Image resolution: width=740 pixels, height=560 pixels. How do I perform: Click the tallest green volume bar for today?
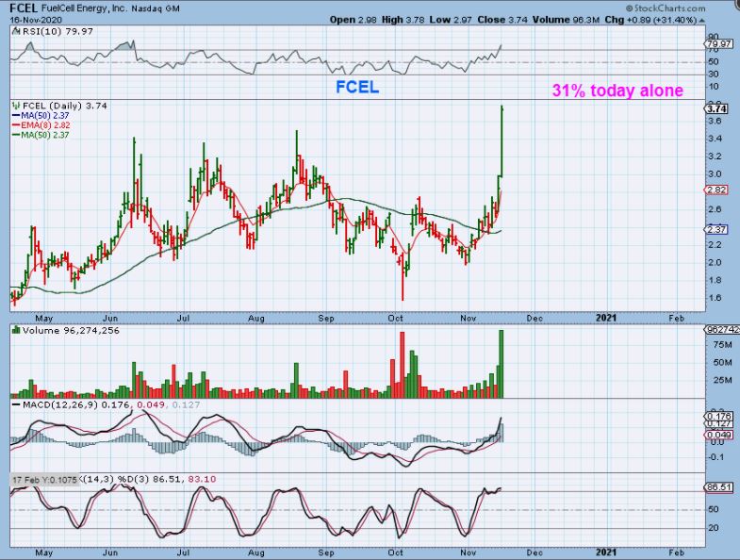click(x=502, y=364)
